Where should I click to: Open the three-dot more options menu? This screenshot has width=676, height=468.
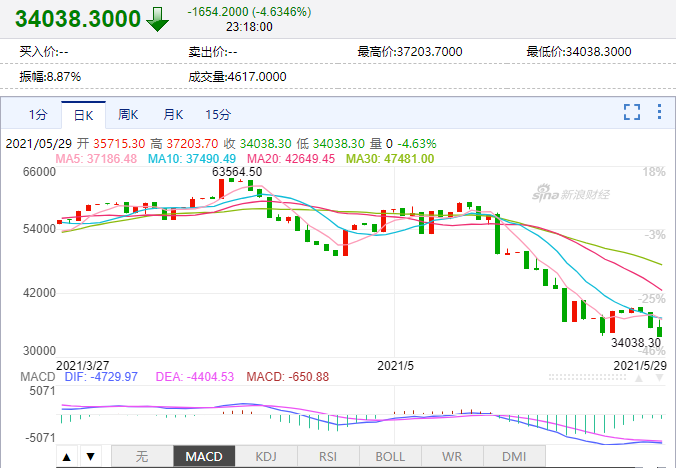click(x=659, y=112)
